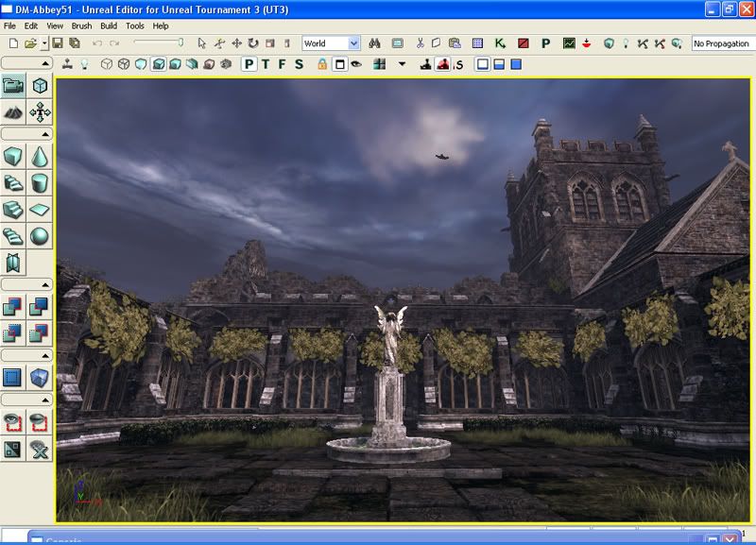Build a Sheet brush

[40, 210]
